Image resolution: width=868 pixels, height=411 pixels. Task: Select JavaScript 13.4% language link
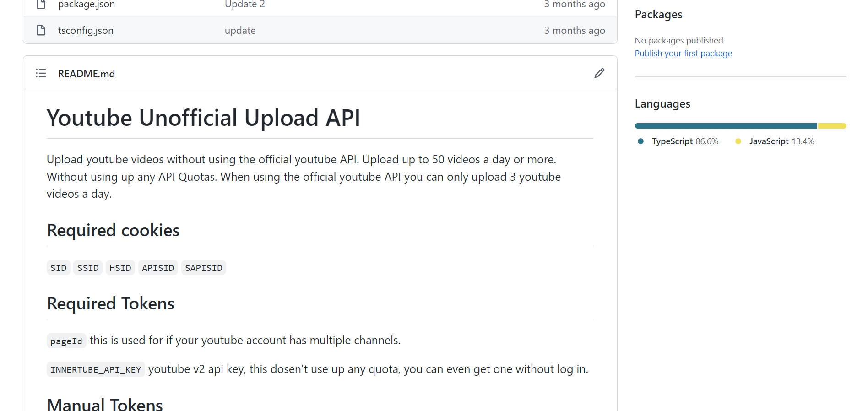pos(775,141)
